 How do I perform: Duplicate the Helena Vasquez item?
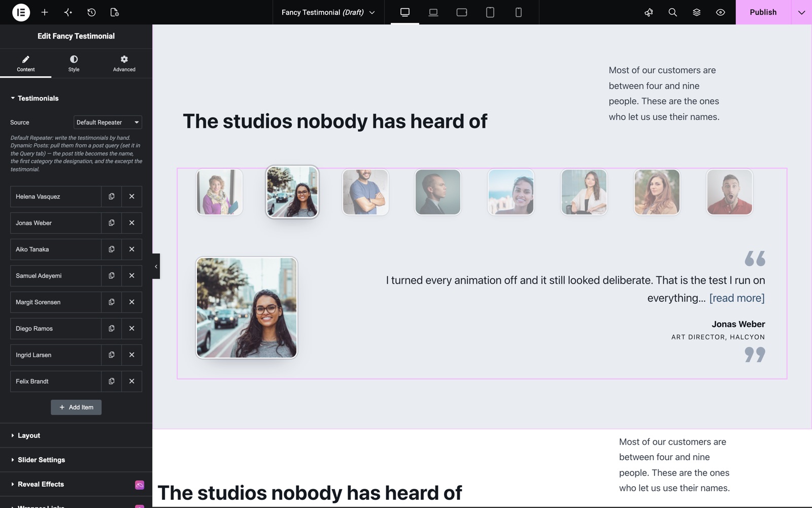[x=112, y=197]
